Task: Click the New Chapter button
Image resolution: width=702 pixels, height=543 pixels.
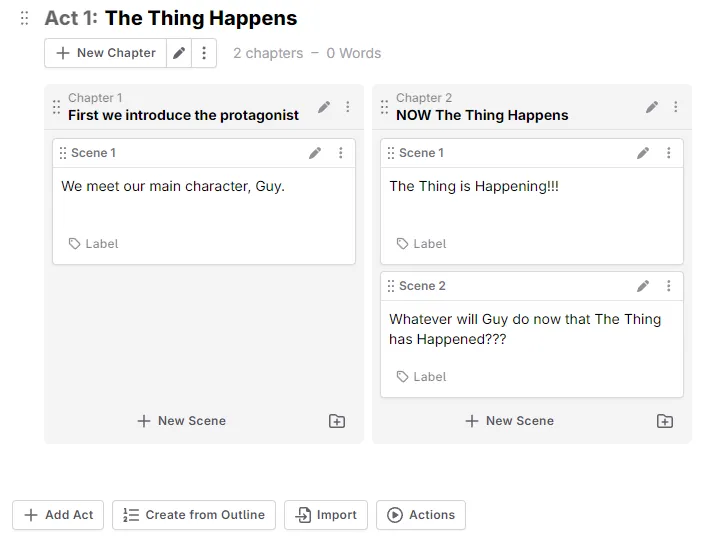Action: pyautogui.click(x=106, y=53)
